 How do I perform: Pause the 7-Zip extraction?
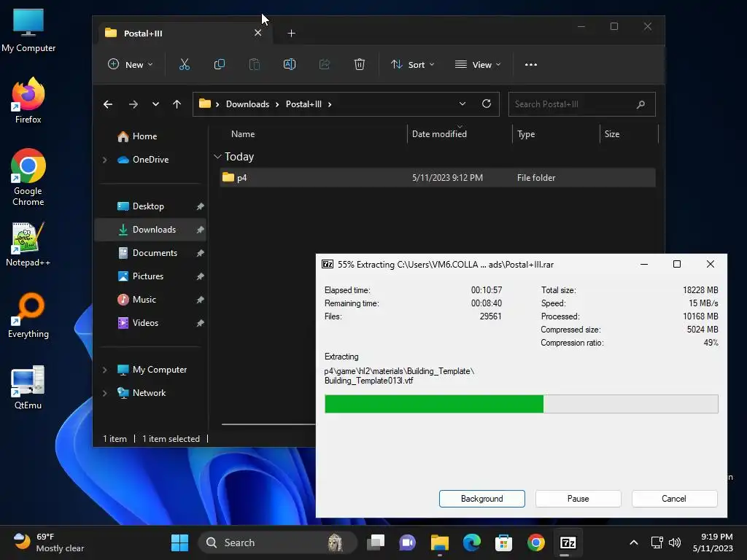coord(578,499)
